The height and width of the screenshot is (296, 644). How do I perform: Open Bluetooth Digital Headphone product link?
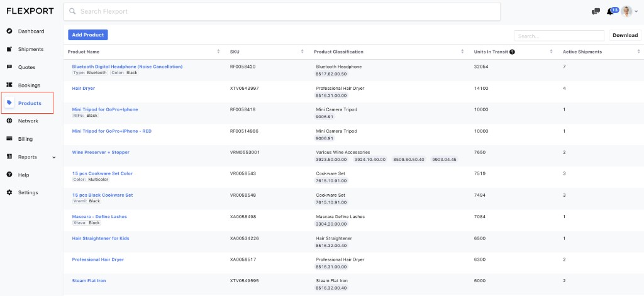[127, 67]
